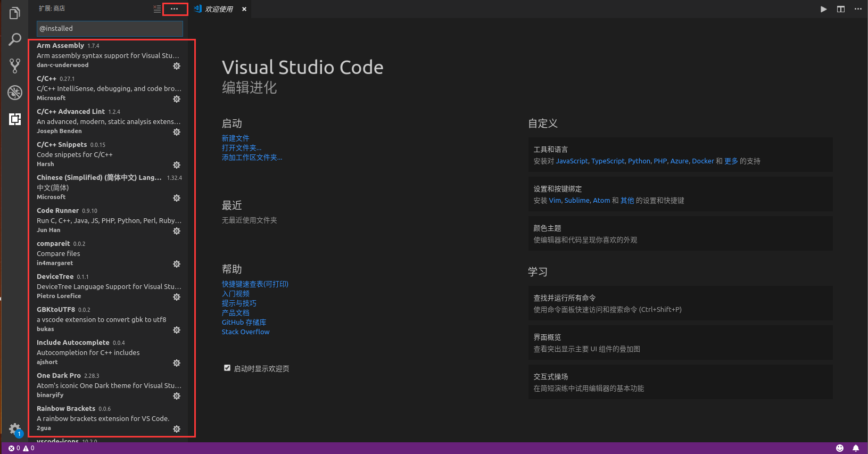The width and height of the screenshot is (868, 454).
Task: Click the feedback smiley in status bar
Action: click(840, 448)
